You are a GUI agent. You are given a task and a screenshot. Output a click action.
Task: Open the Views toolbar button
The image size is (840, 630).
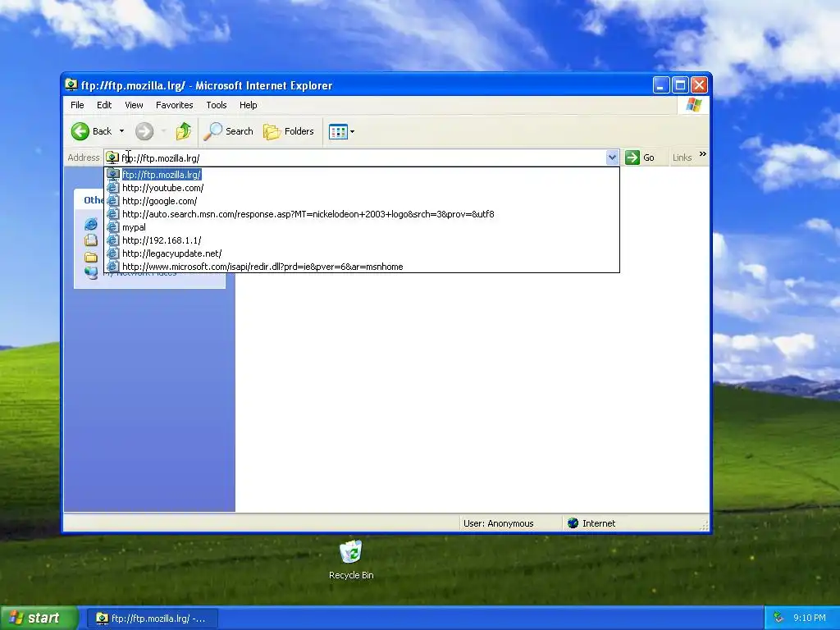(338, 131)
